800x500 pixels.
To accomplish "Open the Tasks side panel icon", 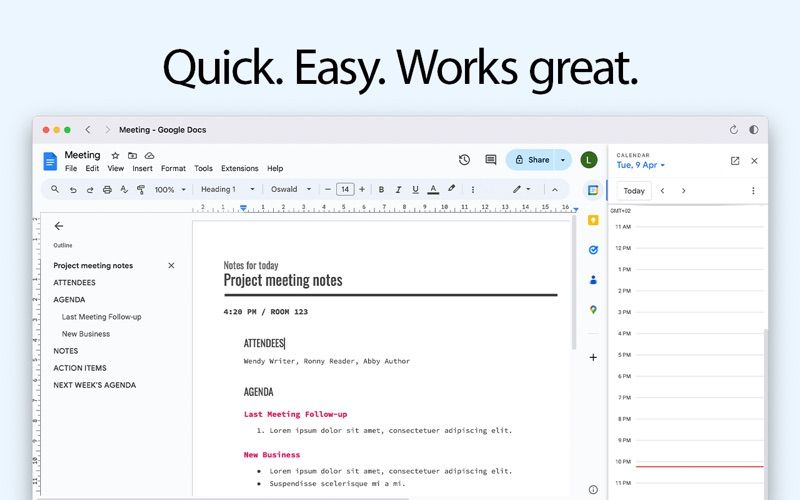I will [x=593, y=250].
